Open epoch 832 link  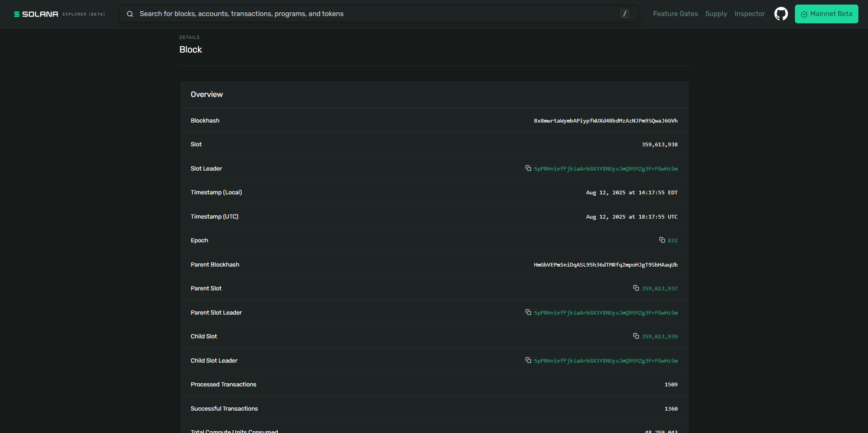(672, 241)
